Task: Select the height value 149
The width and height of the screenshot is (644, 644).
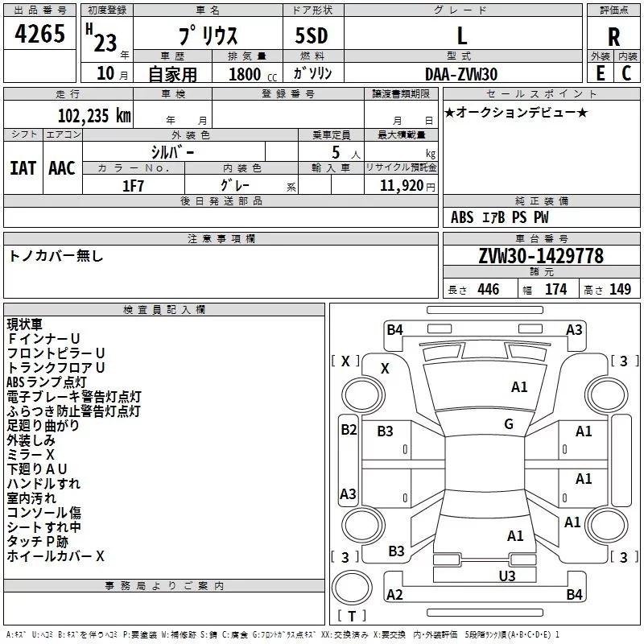Action: point(620,289)
